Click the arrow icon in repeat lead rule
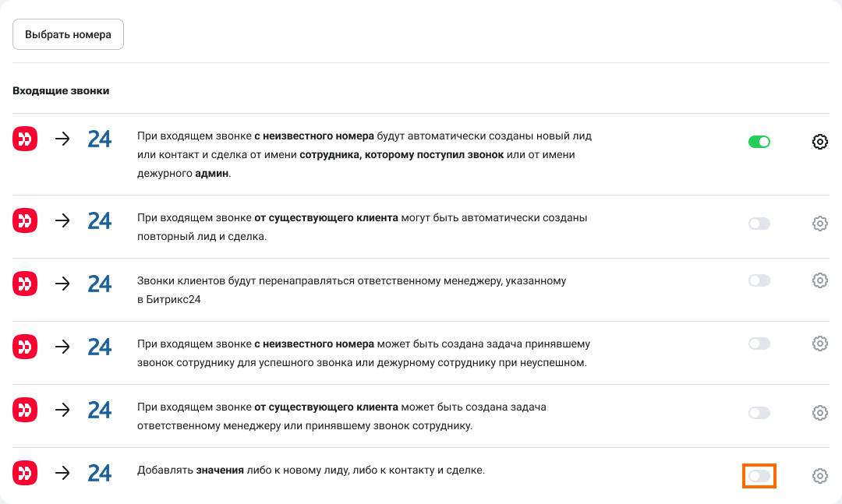 pos(62,220)
